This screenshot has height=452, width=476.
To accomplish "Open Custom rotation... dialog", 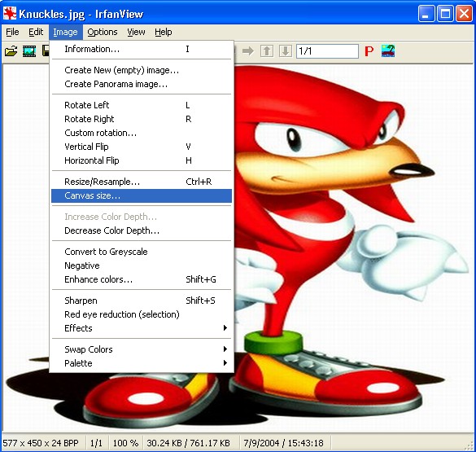I will click(x=142, y=133).
